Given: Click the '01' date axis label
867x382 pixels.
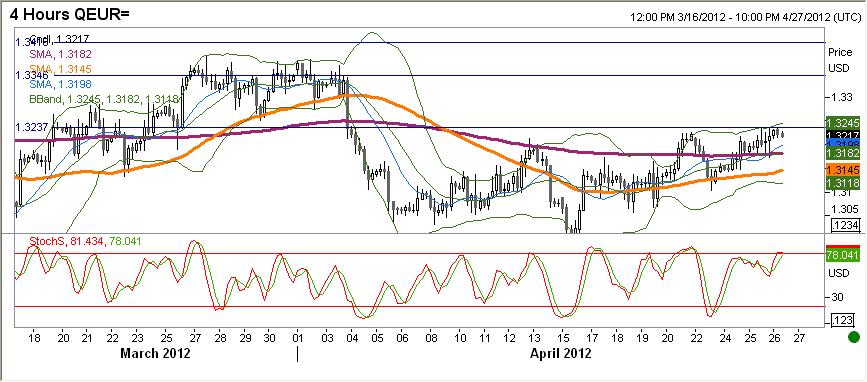Looking at the screenshot, I should [297, 337].
